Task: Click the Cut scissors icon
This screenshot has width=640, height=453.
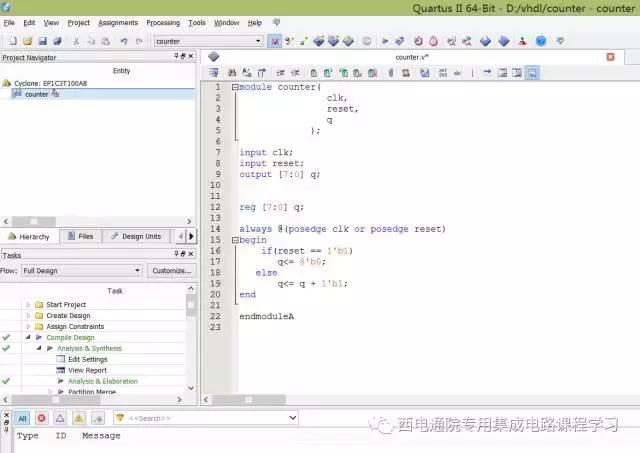Action: click(x=76, y=41)
